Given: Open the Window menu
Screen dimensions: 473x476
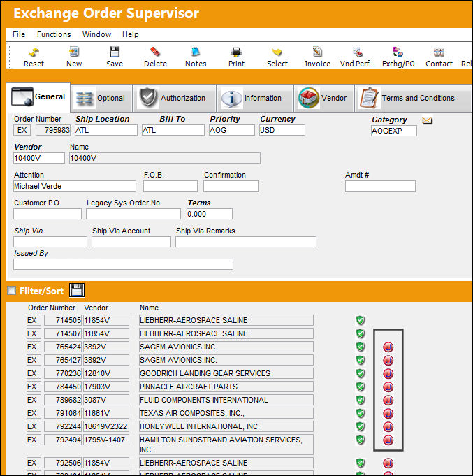Looking at the screenshot, I should (96, 34).
